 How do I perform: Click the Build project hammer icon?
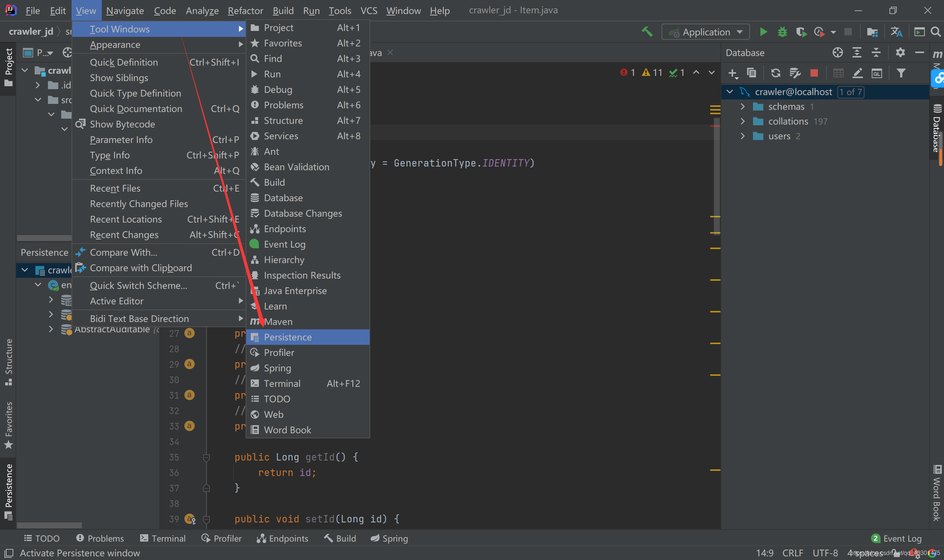(647, 32)
